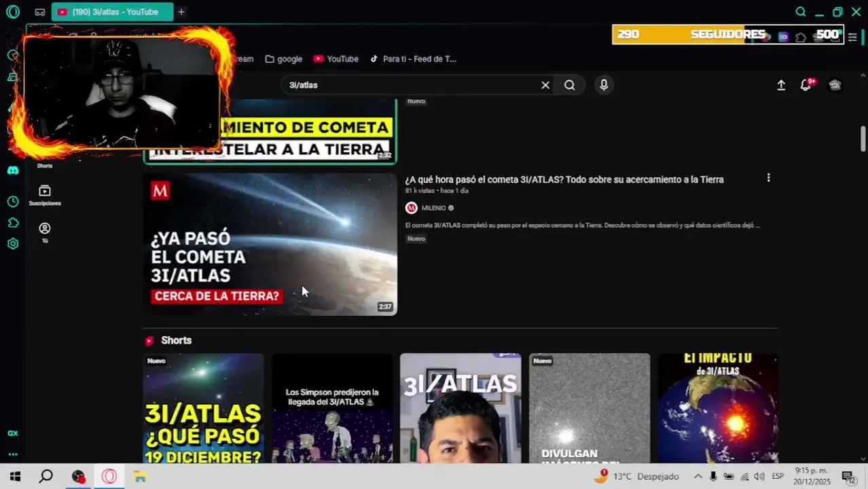Open the cometa interestelar video thumbnail

point(270,130)
